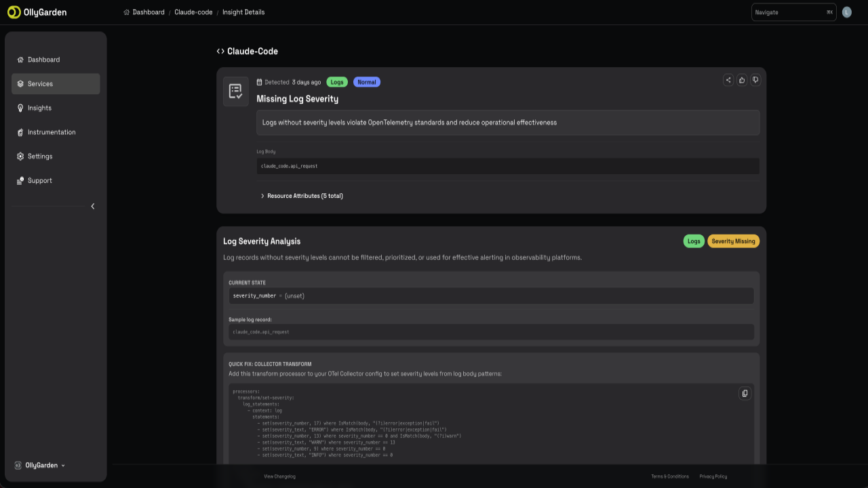868x488 pixels.
Task: Expand Resource Attributes (5 total)
Action: [x=302, y=196]
